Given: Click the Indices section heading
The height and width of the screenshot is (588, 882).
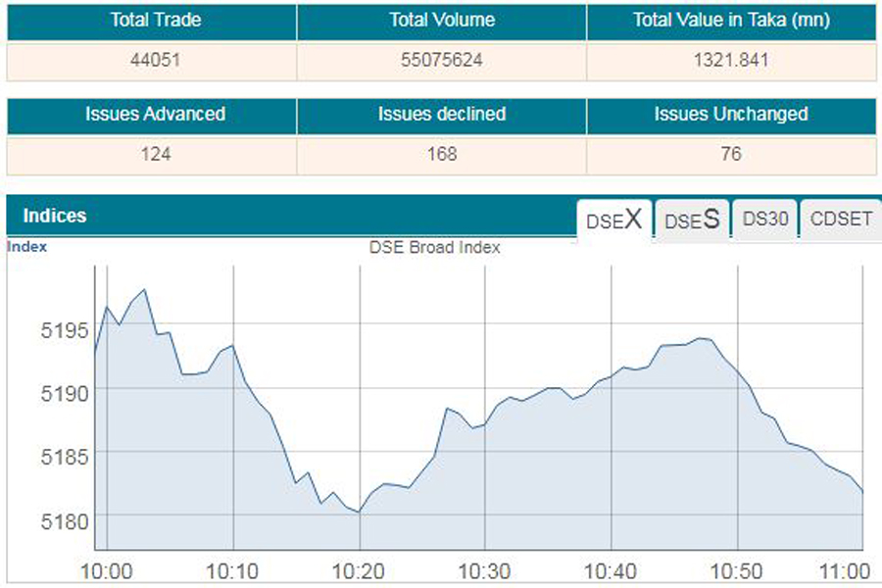Looking at the screenshot, I should (x=55, y=216).
